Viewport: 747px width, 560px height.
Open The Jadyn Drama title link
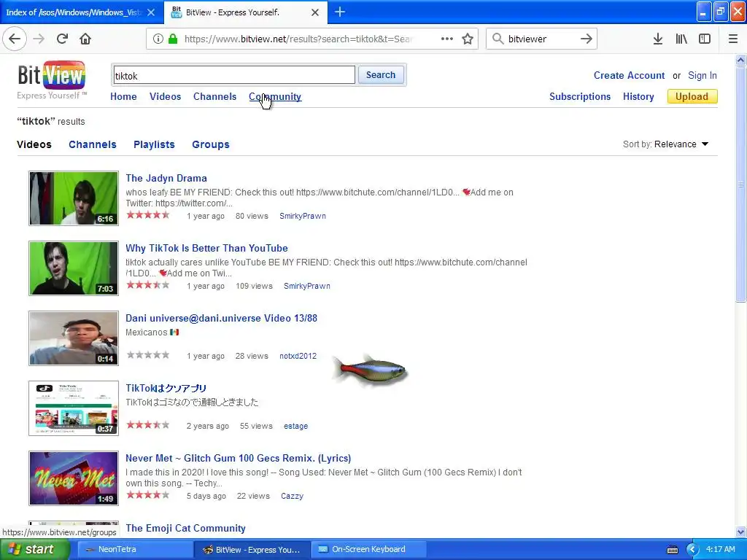pos(166,178)
